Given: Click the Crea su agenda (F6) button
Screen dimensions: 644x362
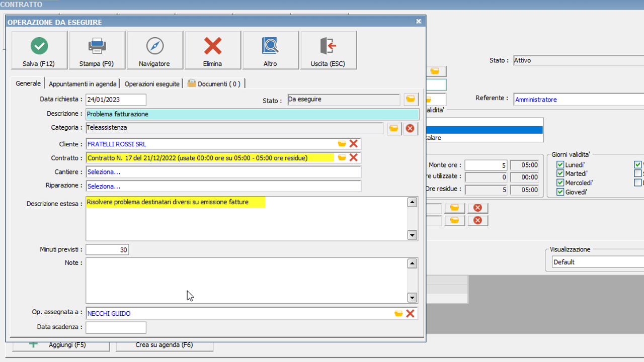Looking at the screenshot, I should [165, 345].
